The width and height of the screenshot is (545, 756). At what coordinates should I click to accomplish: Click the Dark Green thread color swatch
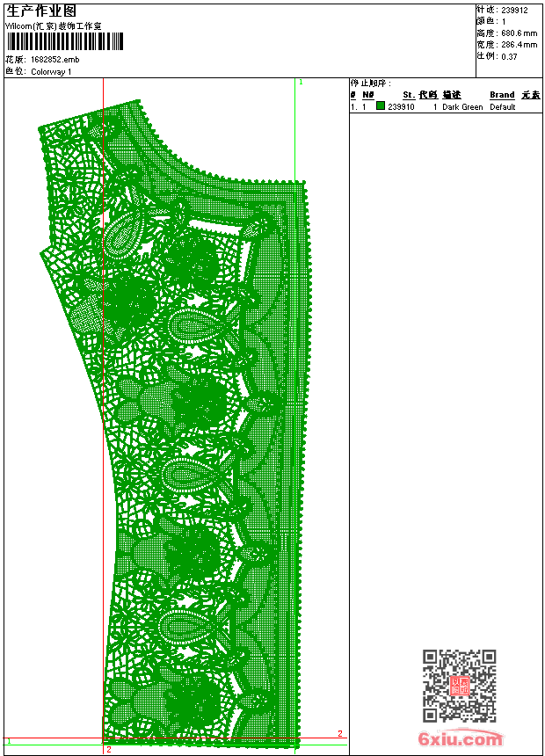pyautogui.click(x=381, y=105)
